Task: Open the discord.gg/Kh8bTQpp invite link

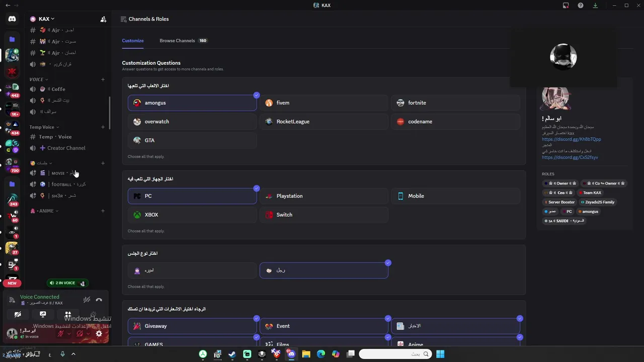Action: click(x=571, y=139)
